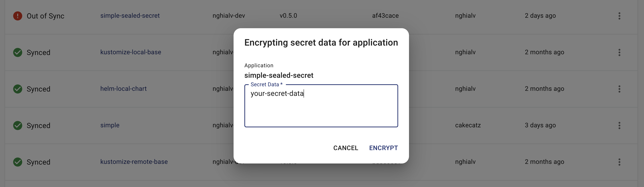Open the simple application link

pos(110,125)
